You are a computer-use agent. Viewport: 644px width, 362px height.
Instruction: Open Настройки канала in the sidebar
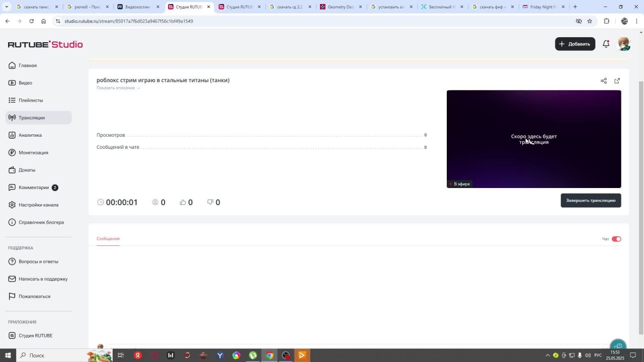(x=38, y=205)
